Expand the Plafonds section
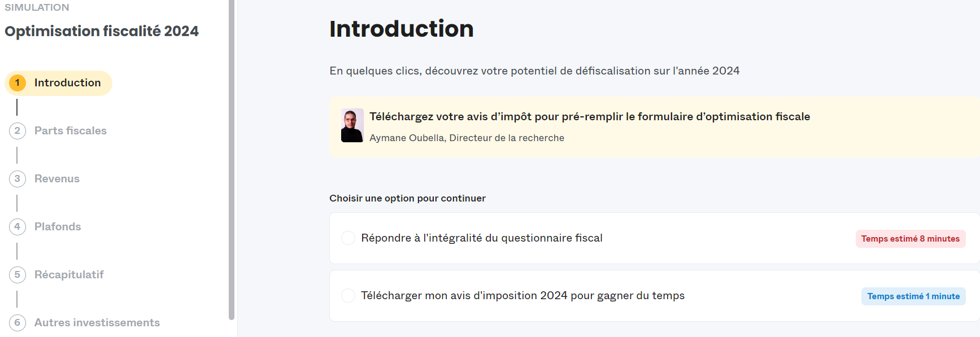 (57, 226)
